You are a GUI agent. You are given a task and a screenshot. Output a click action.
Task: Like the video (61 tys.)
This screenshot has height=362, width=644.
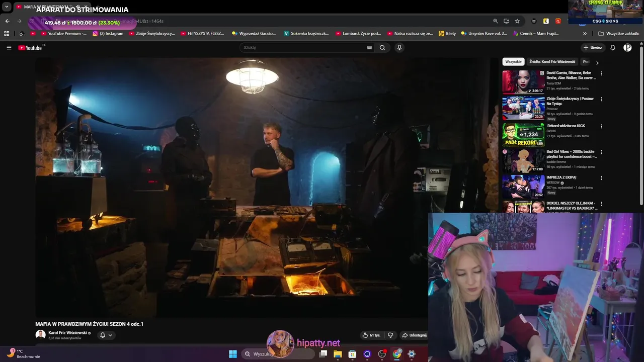point(371,335)
